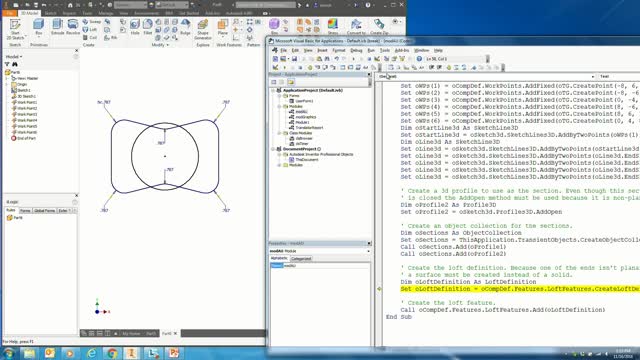Open the Model browser dropdown
Screen dimensions: 640x360
point(13,57)
